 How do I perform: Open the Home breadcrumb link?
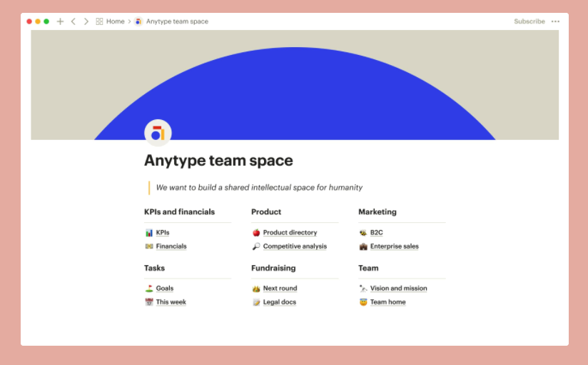115,21
